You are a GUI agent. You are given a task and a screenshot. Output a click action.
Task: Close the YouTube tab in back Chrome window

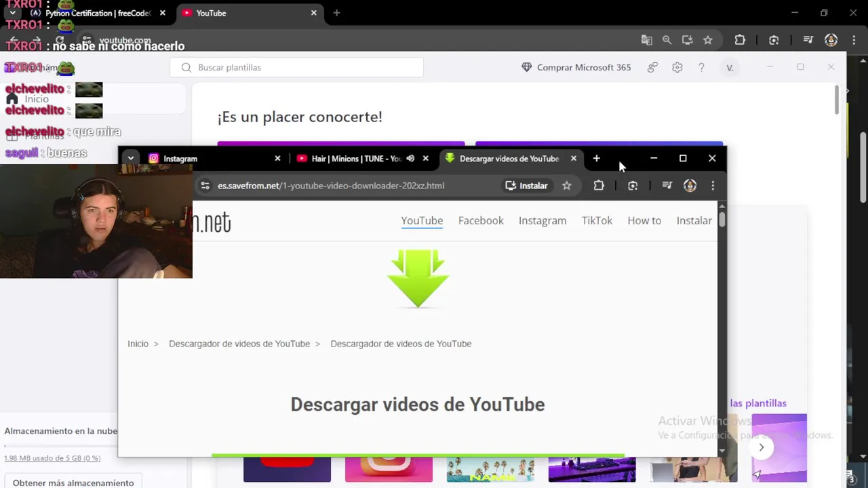point(314,13)
